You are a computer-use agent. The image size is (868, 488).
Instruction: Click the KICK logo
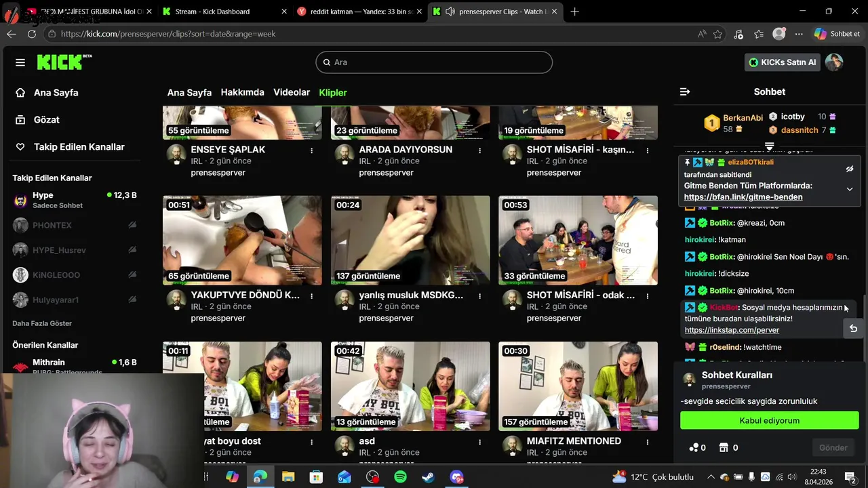pyautogui.click(x=64, y=62)
